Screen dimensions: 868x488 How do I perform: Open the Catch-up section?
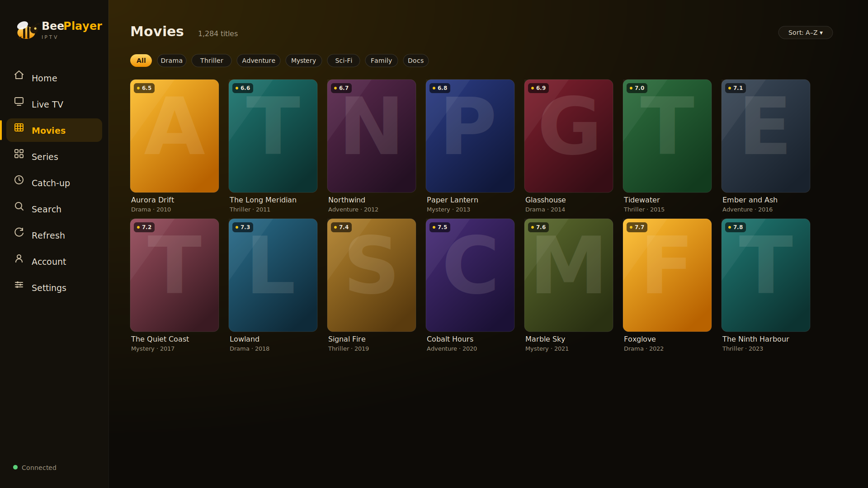point(51,183)
